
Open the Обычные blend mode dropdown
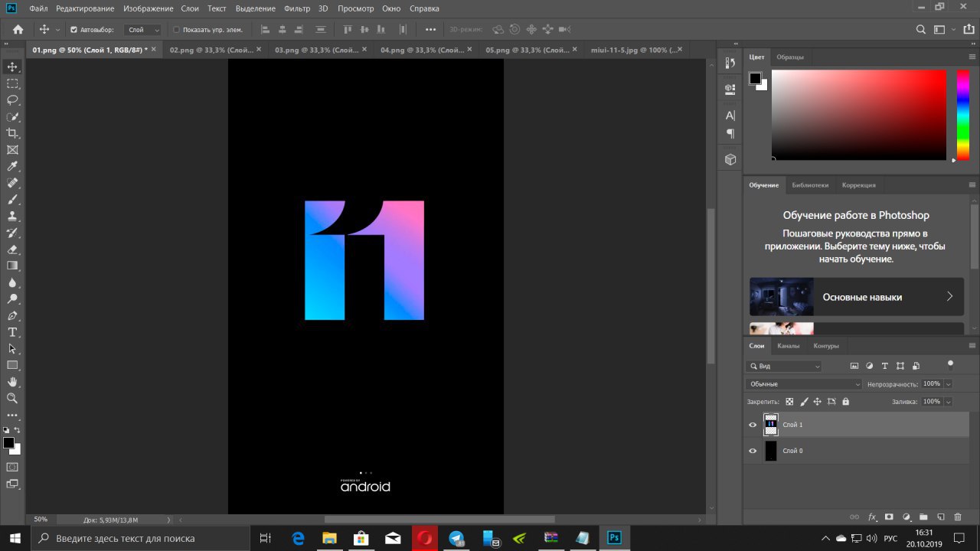804,384
